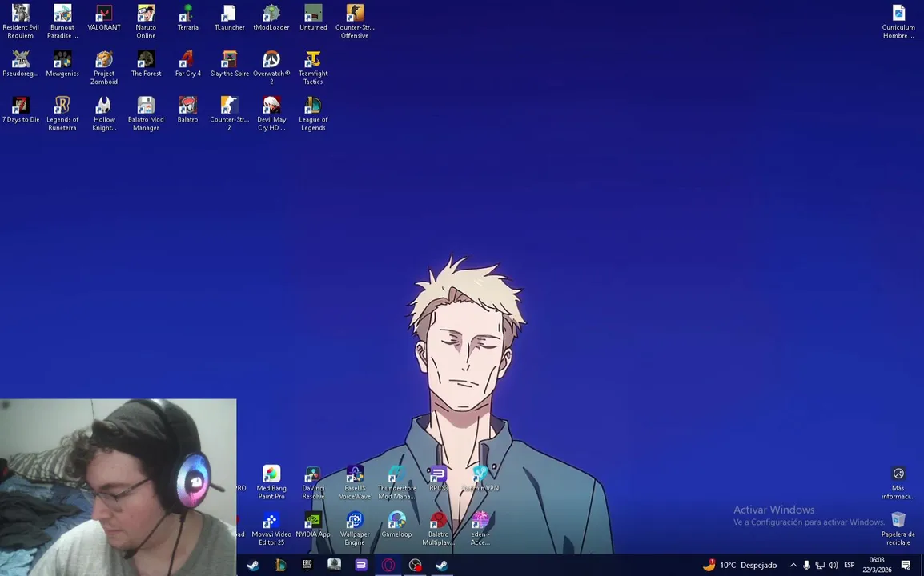Click the Más información desktop icon
This screenshot has height=576, width=924.
pos(898,482)
